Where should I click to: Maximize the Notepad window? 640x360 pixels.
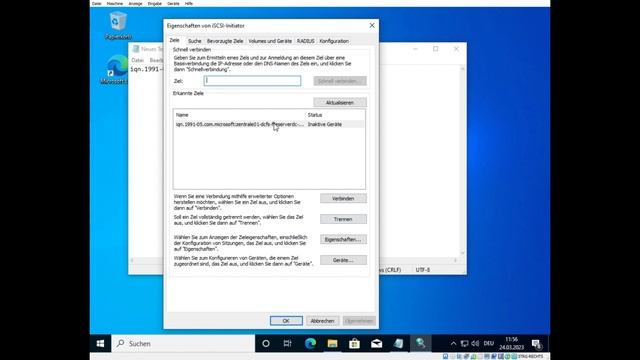click(x=436, y=49)
